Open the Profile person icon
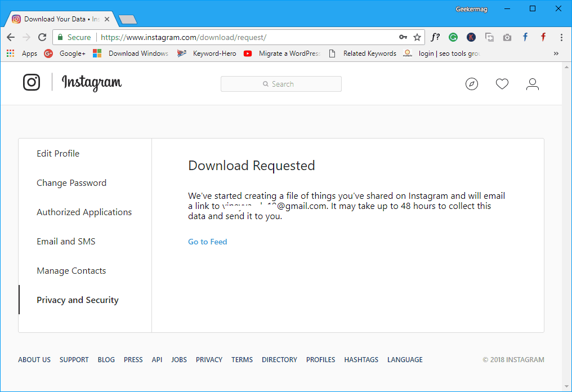 532,84
